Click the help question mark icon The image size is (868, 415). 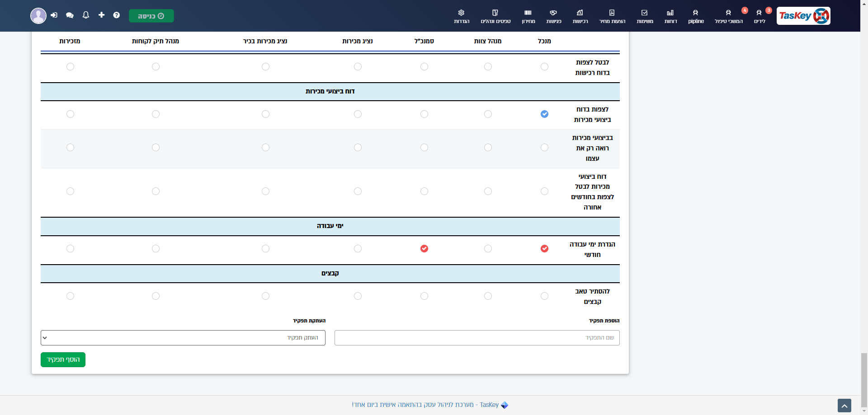click(117, 15)
